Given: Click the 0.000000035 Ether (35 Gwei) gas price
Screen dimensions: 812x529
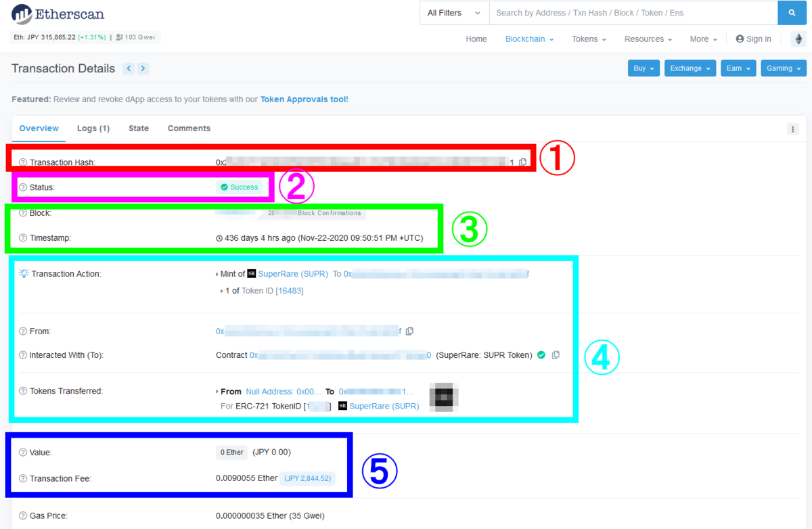Looking at the screenshot, I should [270, 516].
